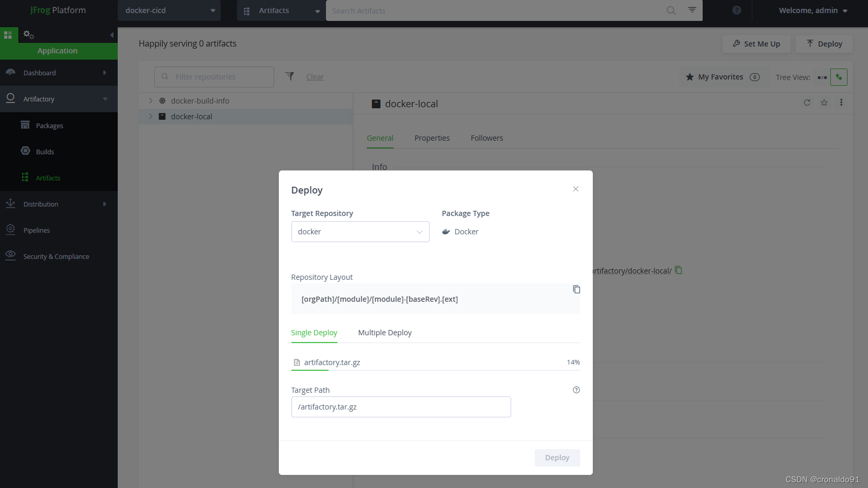
Task: Click the 14% upload percentage
Action: (573, 362)
